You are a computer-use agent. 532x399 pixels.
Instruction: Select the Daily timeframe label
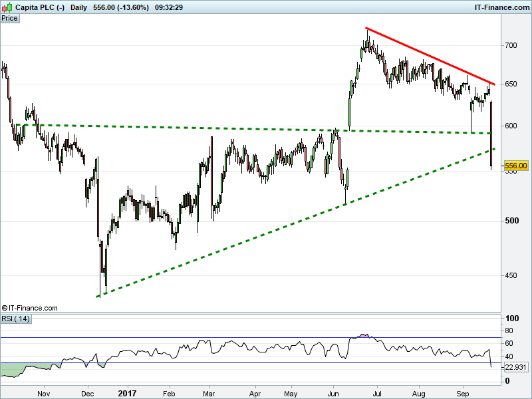coord(78,7)
